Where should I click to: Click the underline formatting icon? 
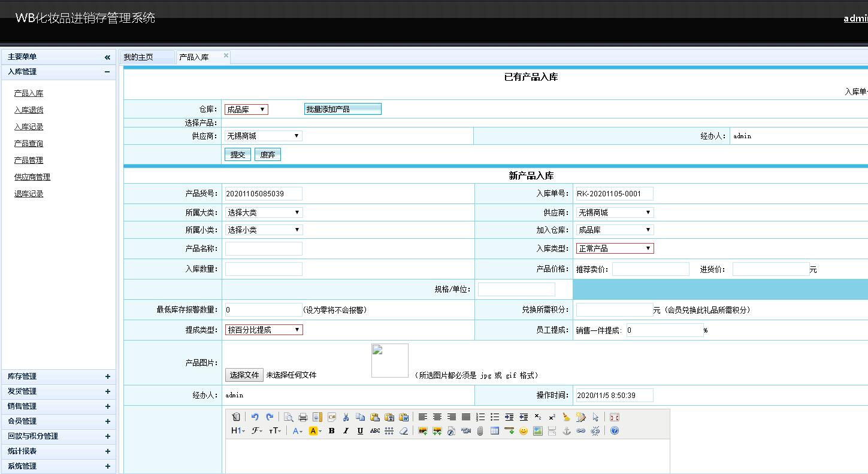click(x=360, y=431)
